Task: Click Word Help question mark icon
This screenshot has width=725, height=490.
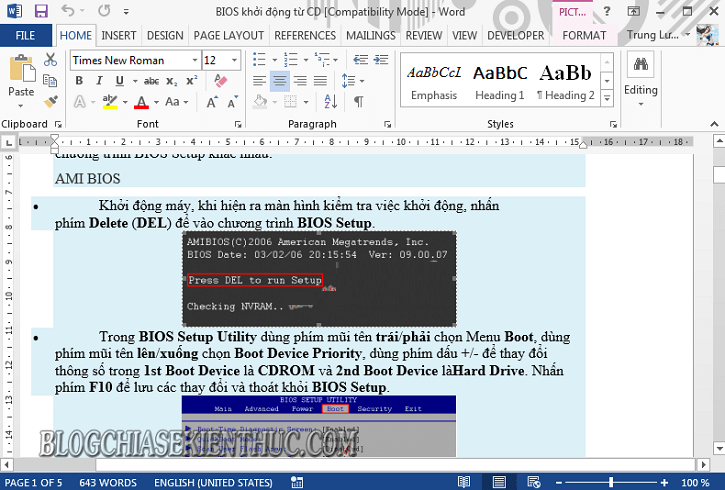Action: click(607, 11)
